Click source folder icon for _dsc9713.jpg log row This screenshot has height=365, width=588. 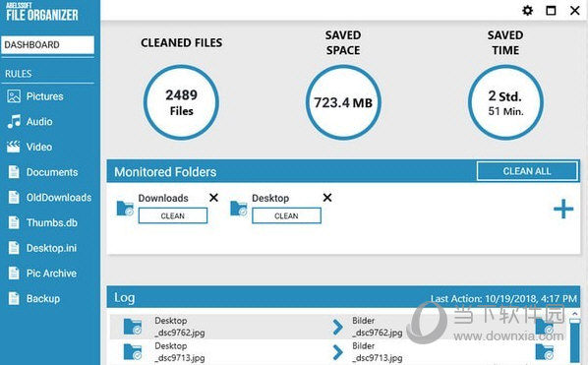[x=133, y=352]
